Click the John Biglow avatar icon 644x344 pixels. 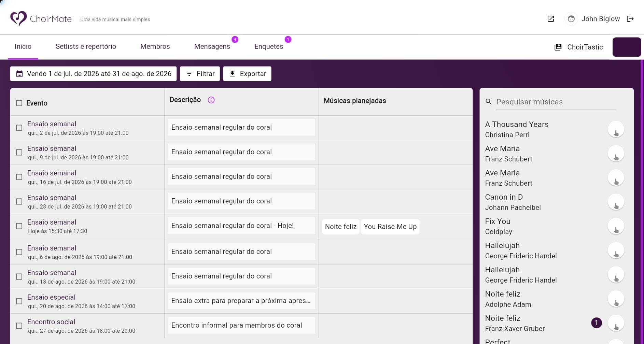pos(571,19)
